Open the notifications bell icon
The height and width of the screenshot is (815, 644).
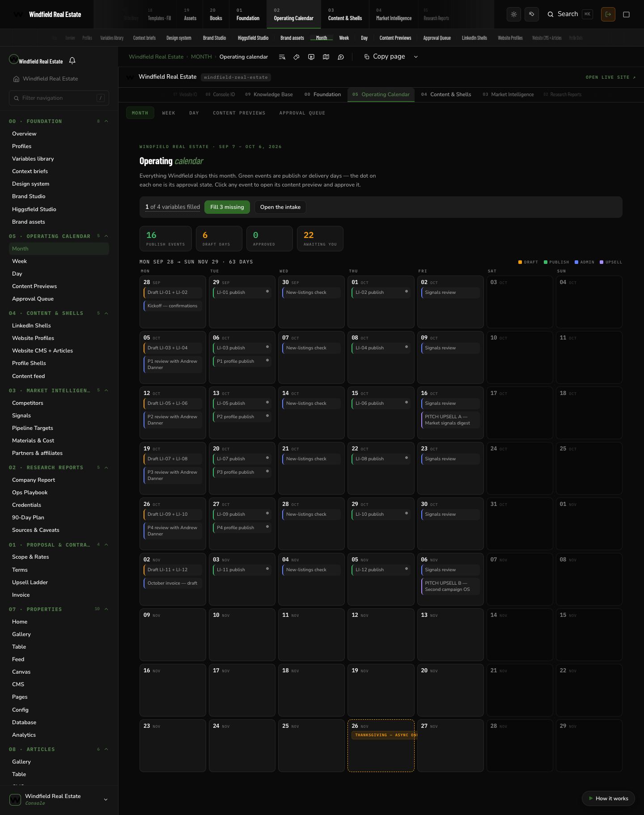pyautogui.click(x=72, y=60)
